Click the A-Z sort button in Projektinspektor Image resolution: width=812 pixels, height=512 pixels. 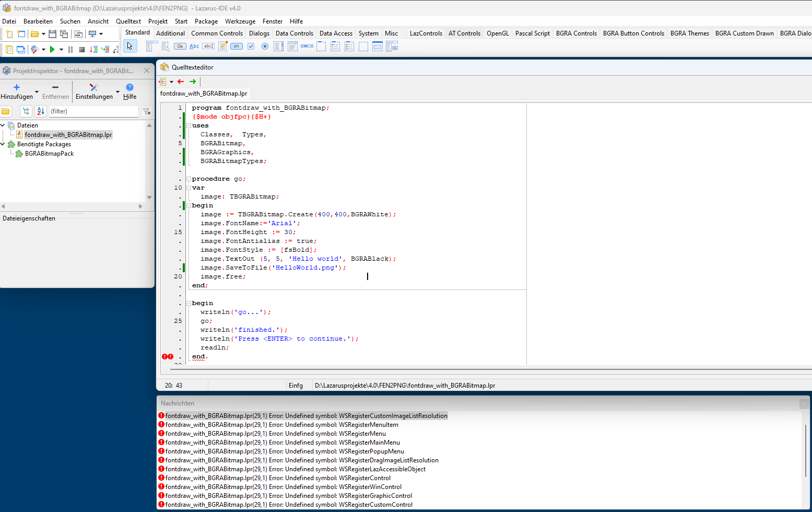pyautogui.click(x=41, y=111)
